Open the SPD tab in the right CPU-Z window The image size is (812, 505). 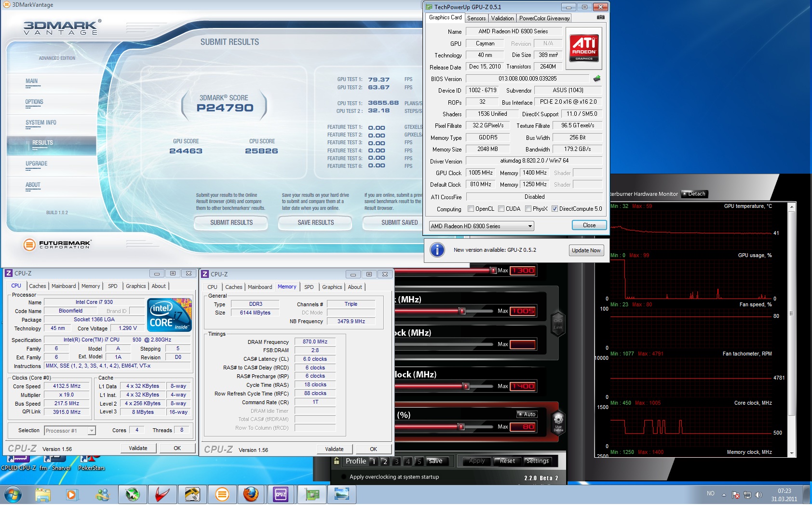309,287
